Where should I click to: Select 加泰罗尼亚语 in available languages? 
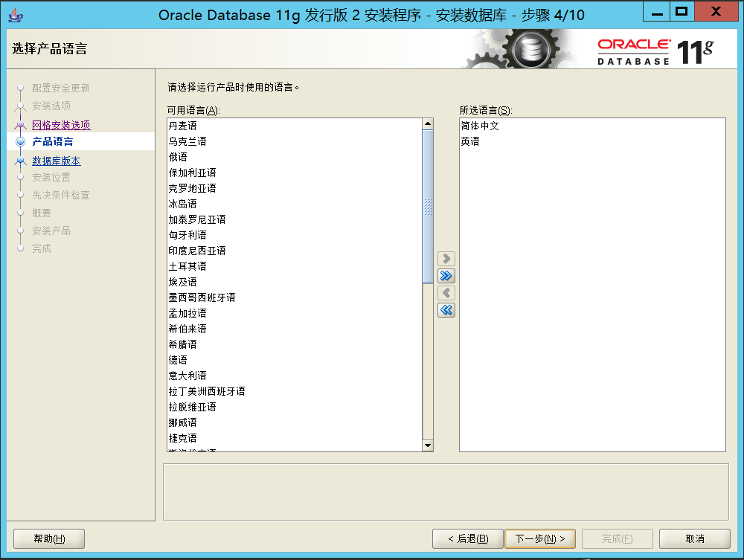tap(294, 219)
